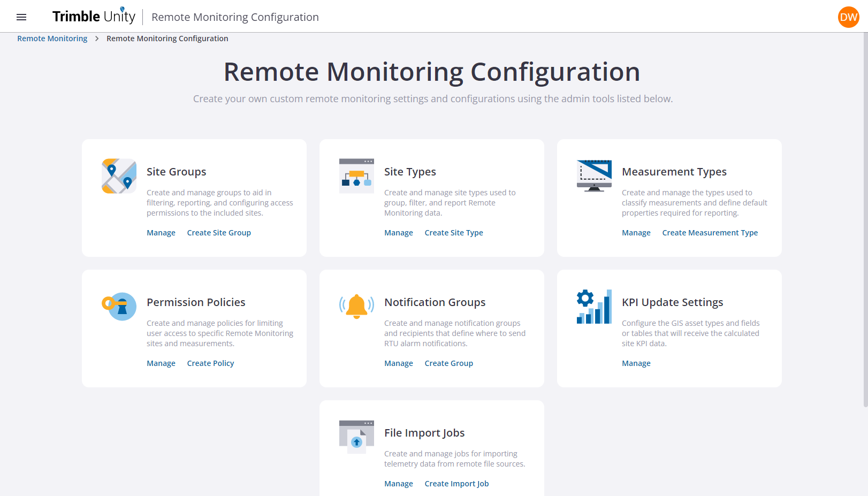Click the Permission Policies key icon
Screen dimensions: 868x496
[x=119, y=307]
